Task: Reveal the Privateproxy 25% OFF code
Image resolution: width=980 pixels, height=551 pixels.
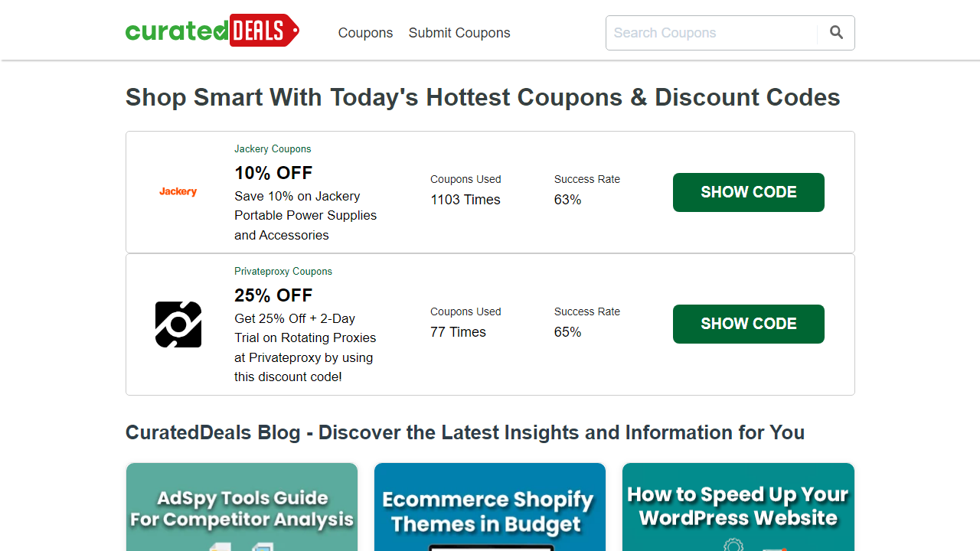Action: pyautogui.click(x=748, y=324)
